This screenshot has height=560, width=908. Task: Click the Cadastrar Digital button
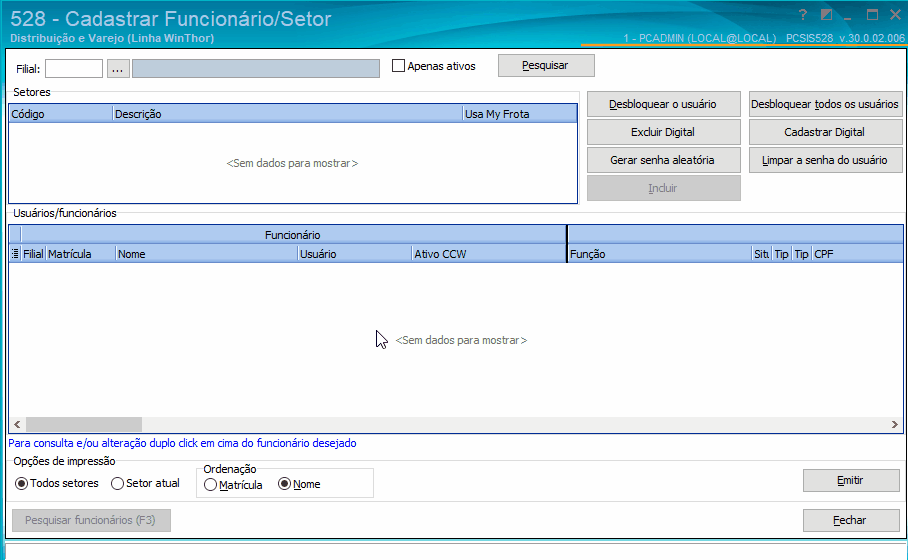826,132
